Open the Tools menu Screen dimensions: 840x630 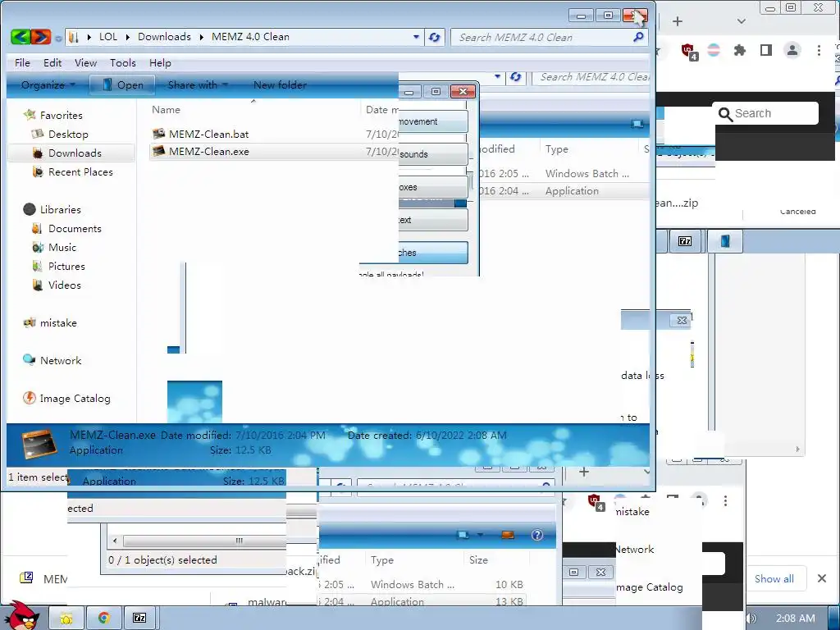(123, 62)
